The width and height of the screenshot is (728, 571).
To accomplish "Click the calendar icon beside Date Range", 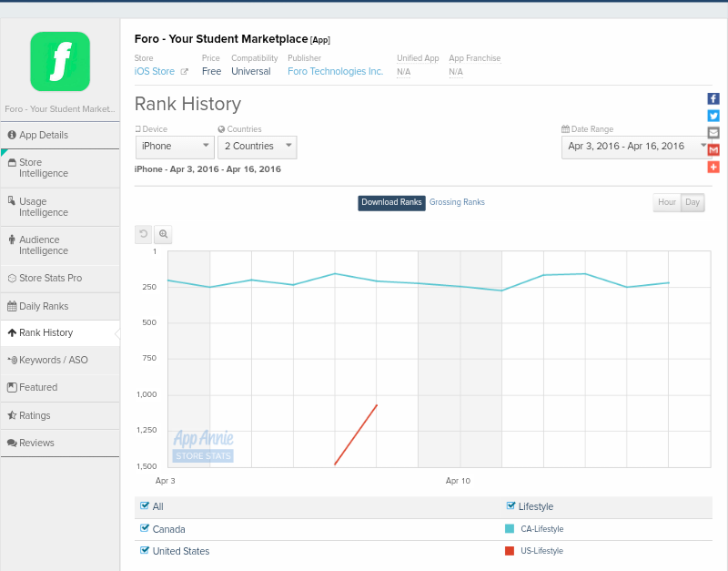I will tap(565, 129).
